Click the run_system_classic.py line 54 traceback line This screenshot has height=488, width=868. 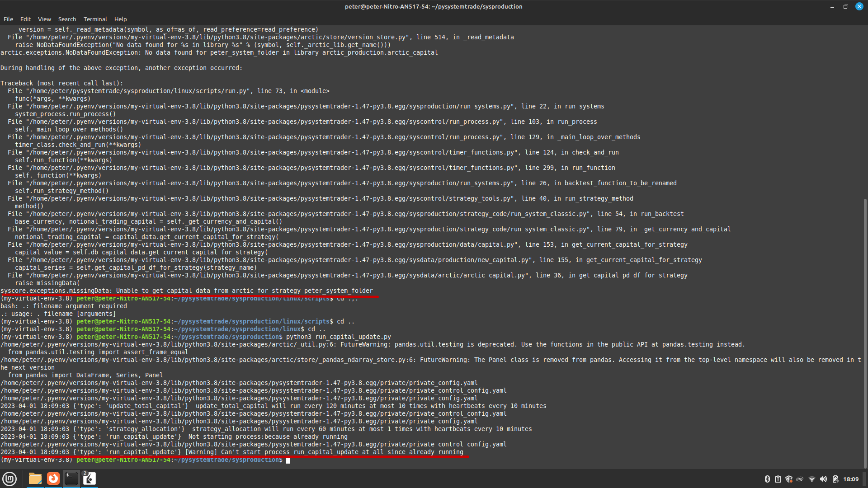[346, 214]
